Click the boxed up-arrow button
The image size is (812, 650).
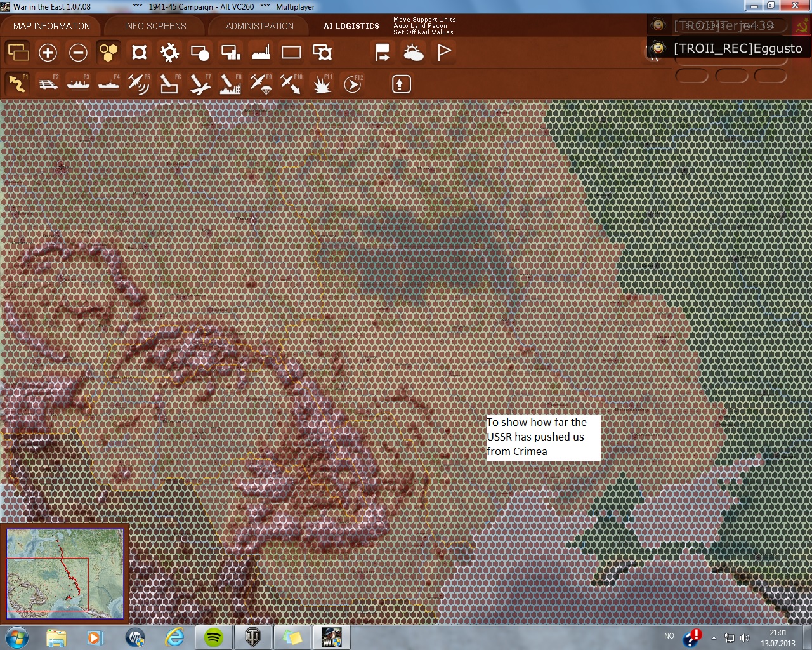(x=401, y=84)
